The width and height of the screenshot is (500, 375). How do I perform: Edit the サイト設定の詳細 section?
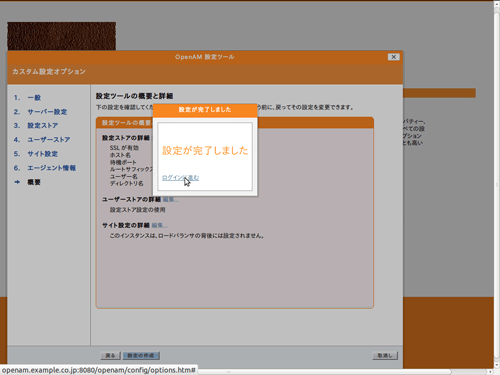click(159, 225)
